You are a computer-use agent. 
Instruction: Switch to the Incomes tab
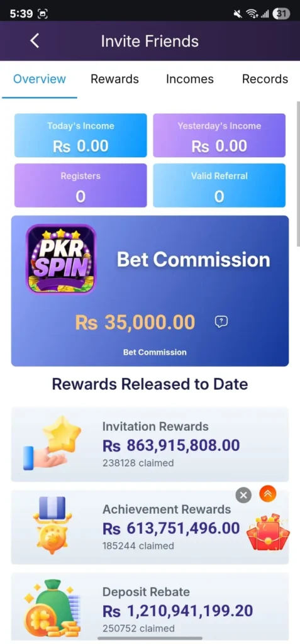[x=190, y=79]
